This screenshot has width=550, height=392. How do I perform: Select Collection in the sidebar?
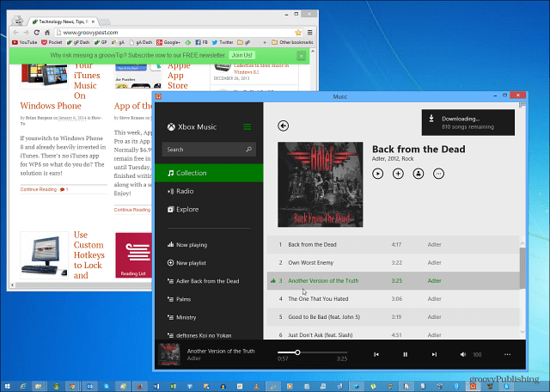click(209, 173)
